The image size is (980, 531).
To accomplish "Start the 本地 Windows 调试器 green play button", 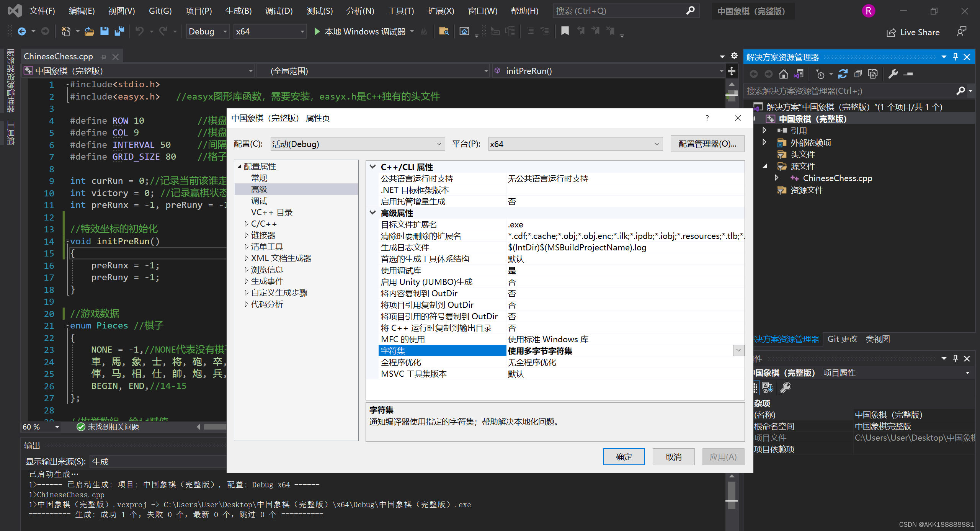I will pyautogui.click(x=317, y=31).
